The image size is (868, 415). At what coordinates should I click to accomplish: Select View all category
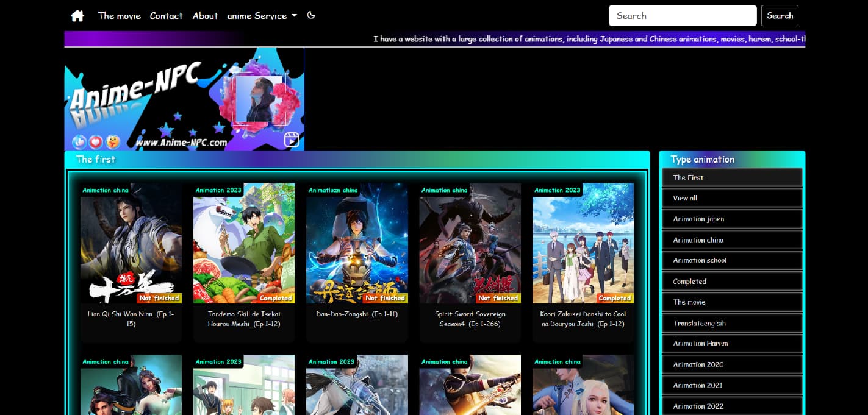(732, 198)
